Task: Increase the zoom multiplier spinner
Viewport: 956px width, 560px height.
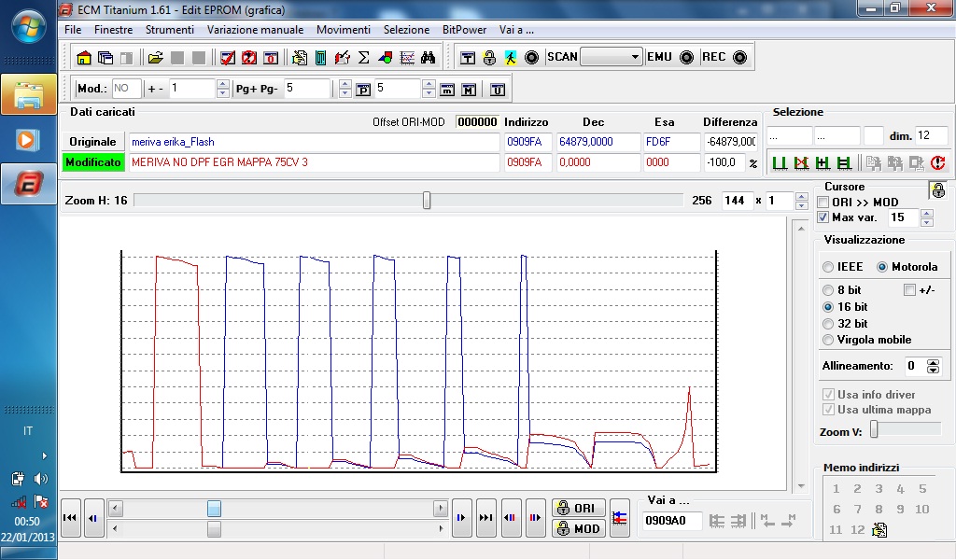Action: (802, 196)
